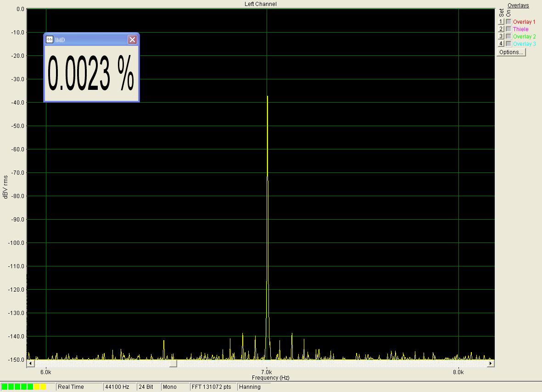Image resolution: width=542 pixels, height=392 pixels.
Task: Click the frequency scrollbar right arrow
Action: click(x=491, y=363)
